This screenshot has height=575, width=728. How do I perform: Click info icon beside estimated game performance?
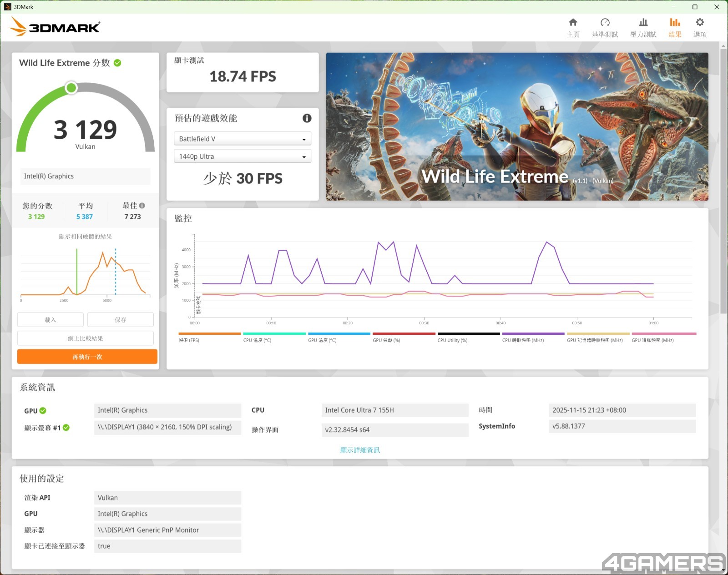307,118
